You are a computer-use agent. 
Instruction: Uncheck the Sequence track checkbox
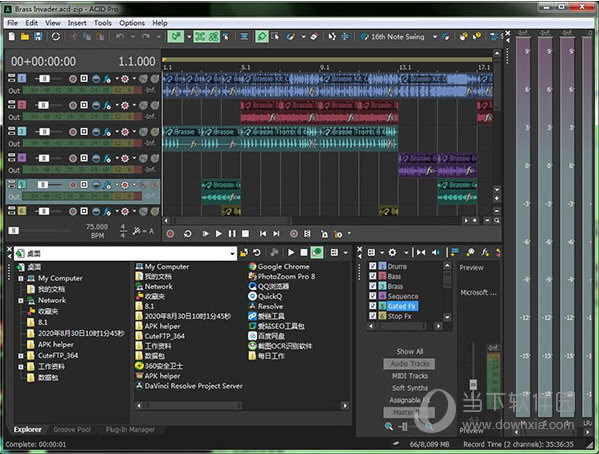click(373, 296)
